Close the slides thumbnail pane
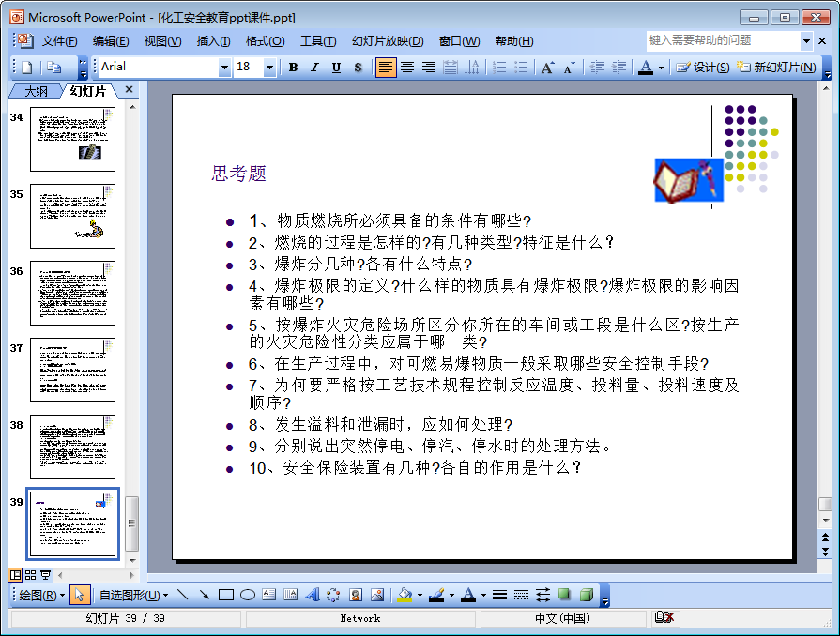The height and width of the screenshot is (636, 840). (x=129, y=89)
